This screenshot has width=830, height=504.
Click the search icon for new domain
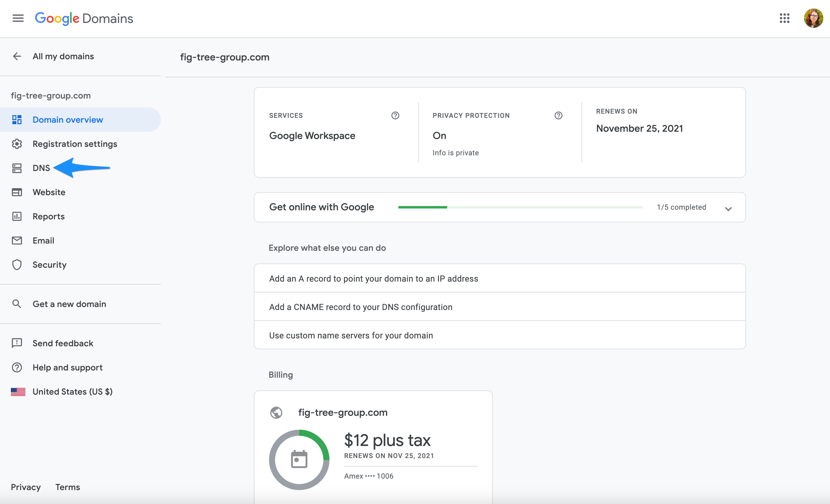17,304
